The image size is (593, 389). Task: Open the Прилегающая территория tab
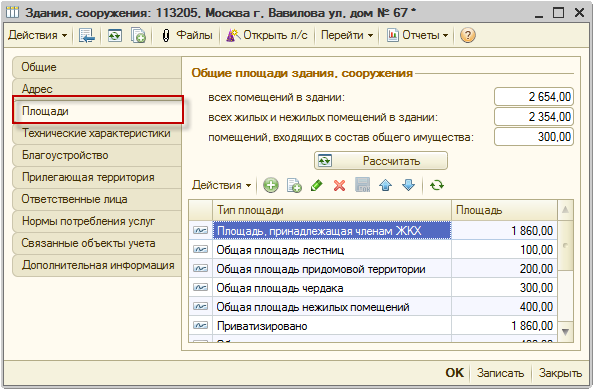pos(97,177)
